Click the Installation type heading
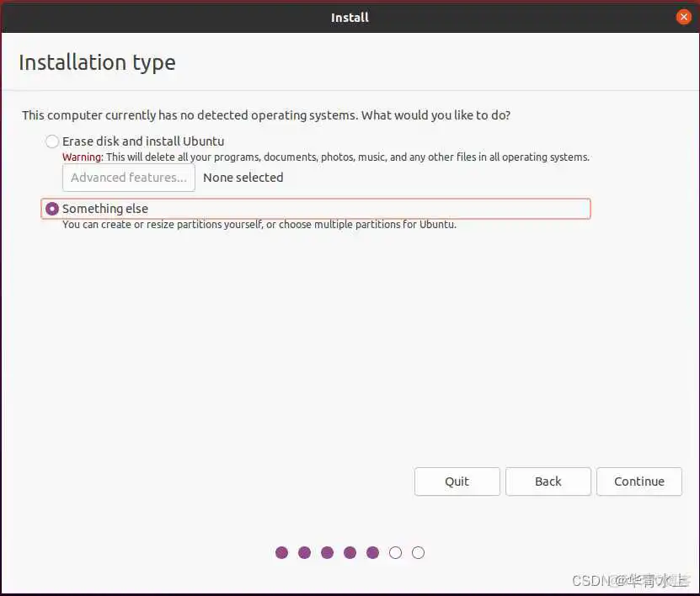Screen dimensions: 700x596 pyautogui.click(x=96, y=62)
